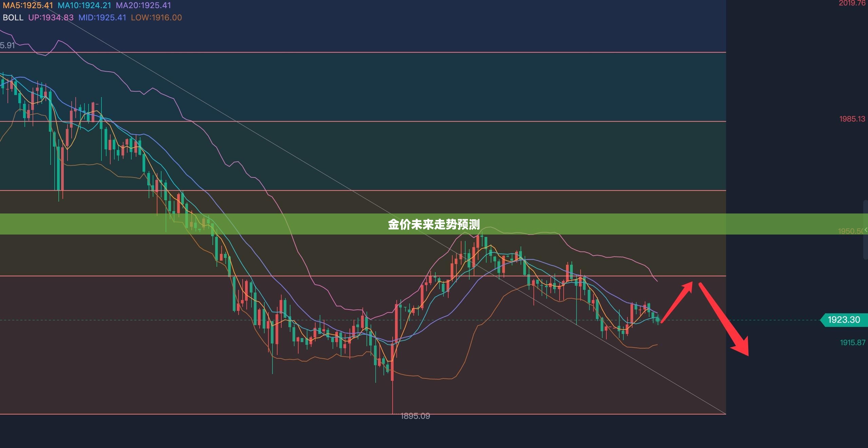Expand the side panel chevron handle
This screenshot has height=448, width=868.
coord(866,230)
